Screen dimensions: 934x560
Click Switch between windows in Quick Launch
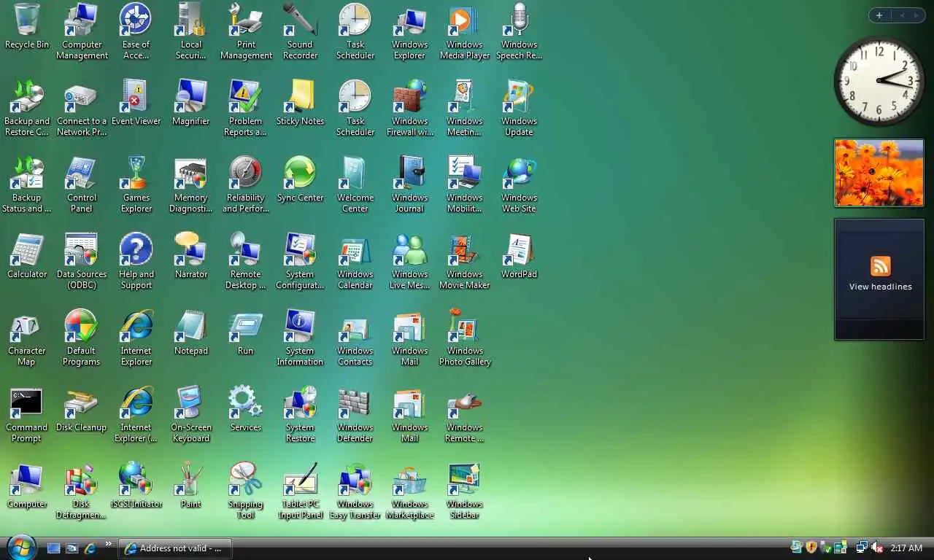(x=72, y=548)
